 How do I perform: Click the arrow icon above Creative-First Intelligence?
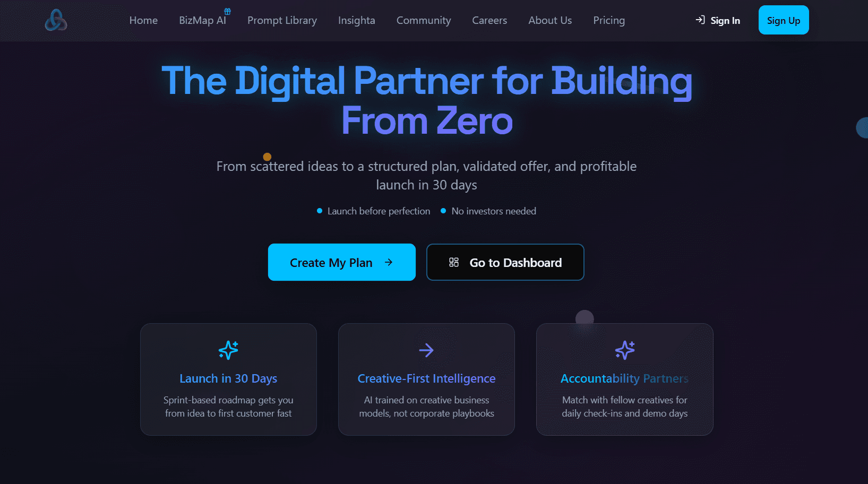[426, 350]
